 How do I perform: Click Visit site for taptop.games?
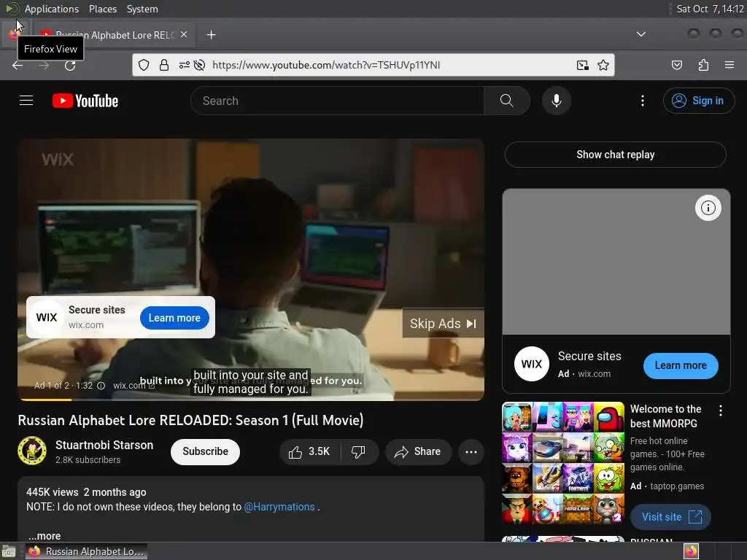[671, 517]
